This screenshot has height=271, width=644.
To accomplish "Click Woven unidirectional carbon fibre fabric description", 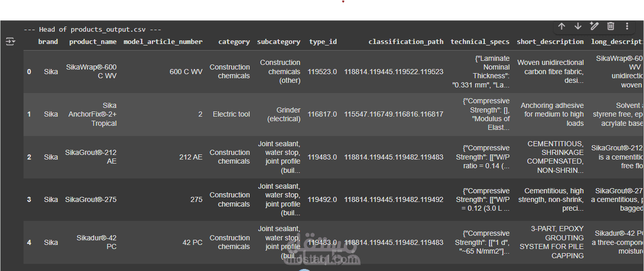I will (550, 72).
